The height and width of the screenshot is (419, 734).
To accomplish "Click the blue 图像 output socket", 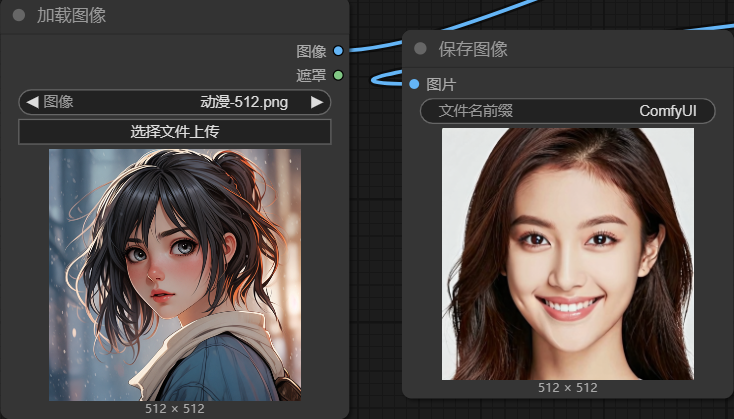I will (x=338, y=51).
